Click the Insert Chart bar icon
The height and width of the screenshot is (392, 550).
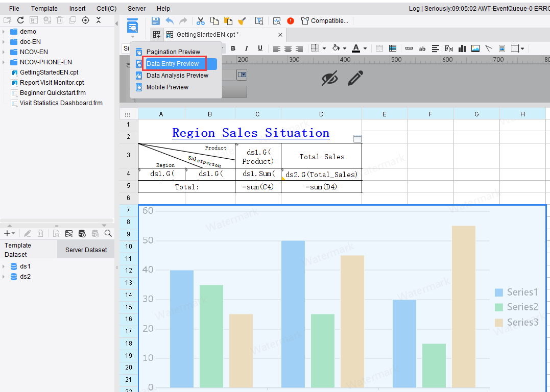point(462,48)
